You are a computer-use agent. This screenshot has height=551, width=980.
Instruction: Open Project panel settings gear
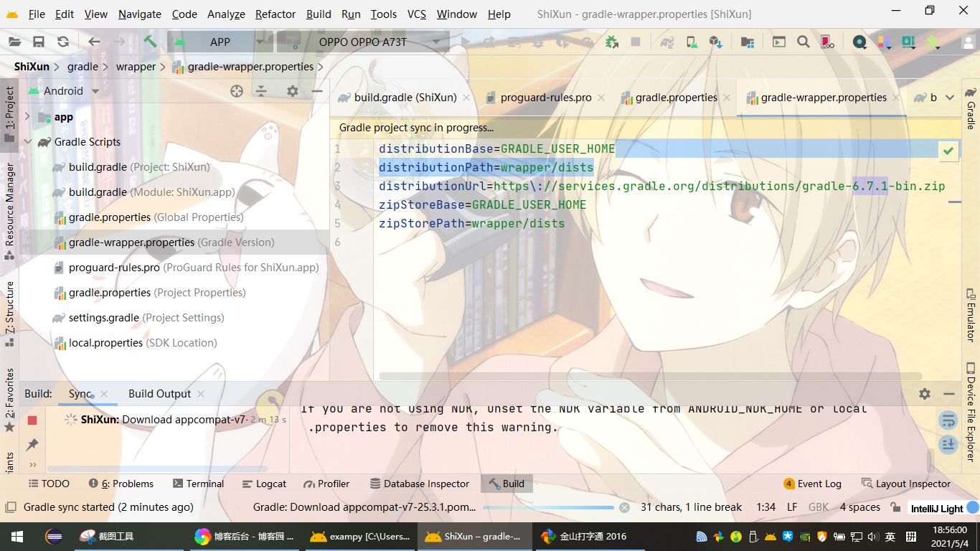tap(292, 91)
